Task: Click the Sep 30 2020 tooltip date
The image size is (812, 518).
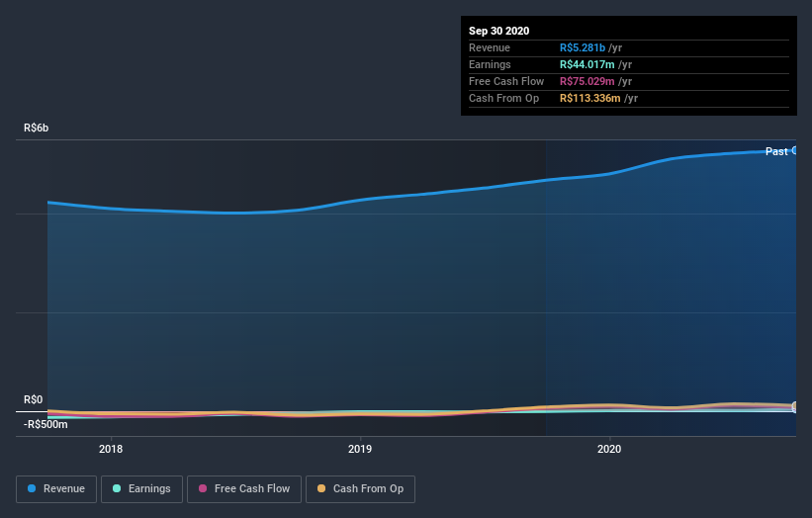Action: (x=498, y=31)
